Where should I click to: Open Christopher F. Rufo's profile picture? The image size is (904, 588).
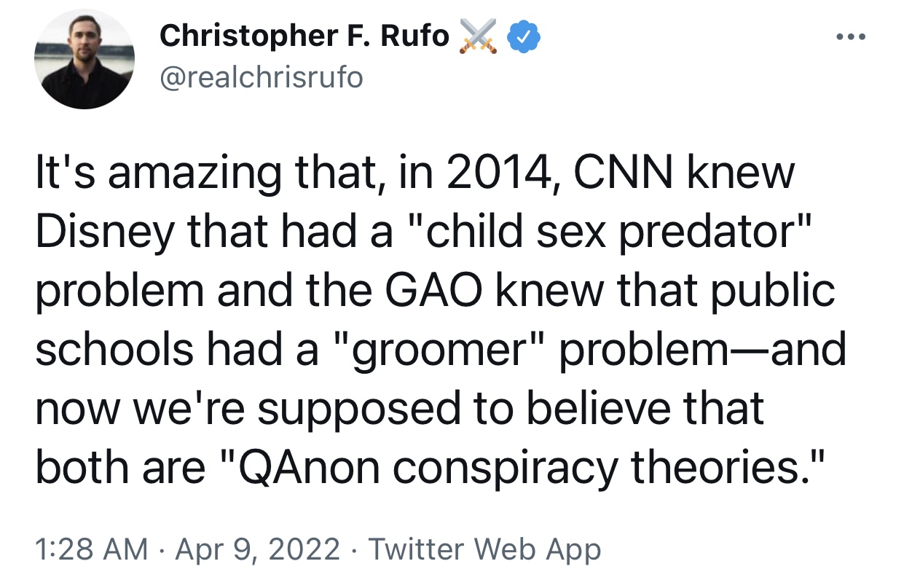pyautogui.click(x=84, y=63)
